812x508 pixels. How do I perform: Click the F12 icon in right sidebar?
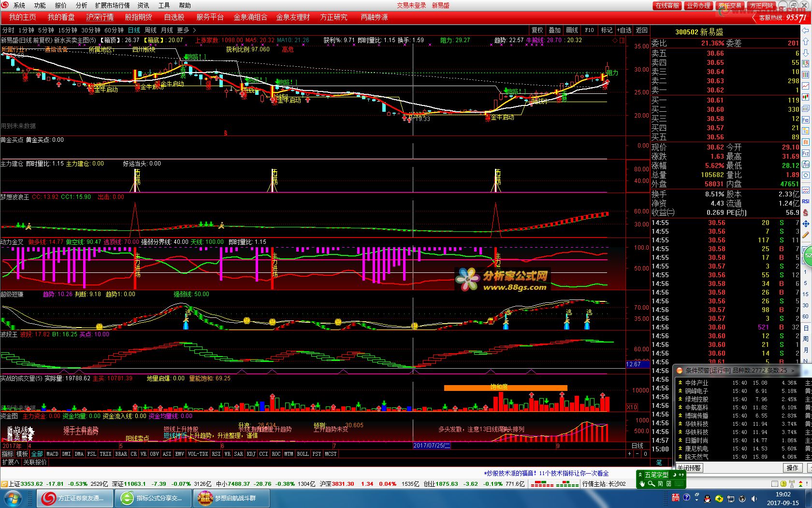point(806,153)
